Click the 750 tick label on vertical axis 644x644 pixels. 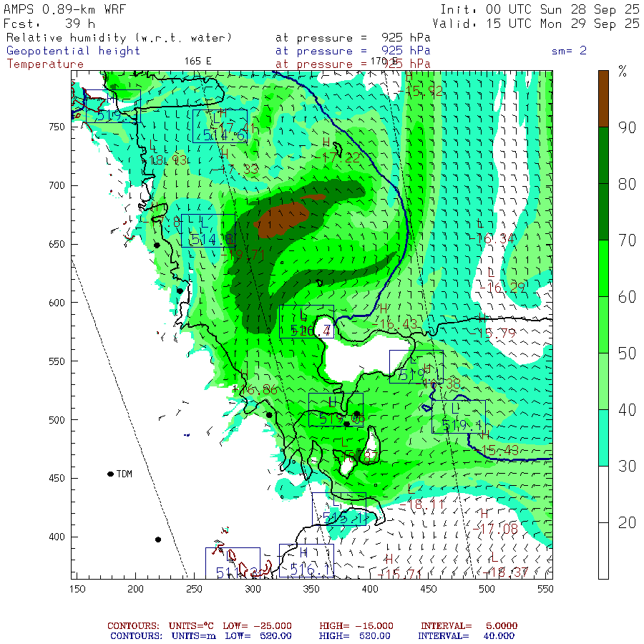point(57,127)
